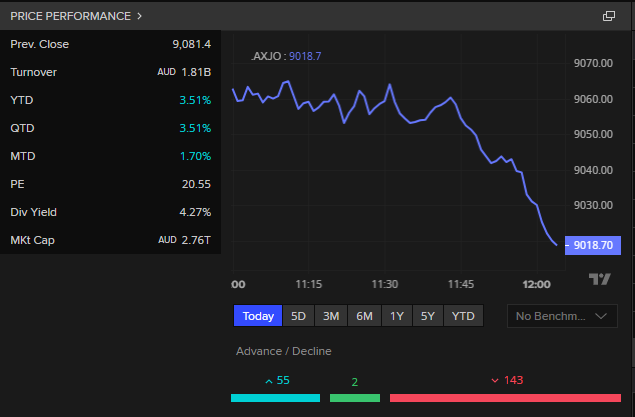This screenshot has height=417, width=635.
Task: Click the .AXJO symbol label on chart
Action: (268, 56)
